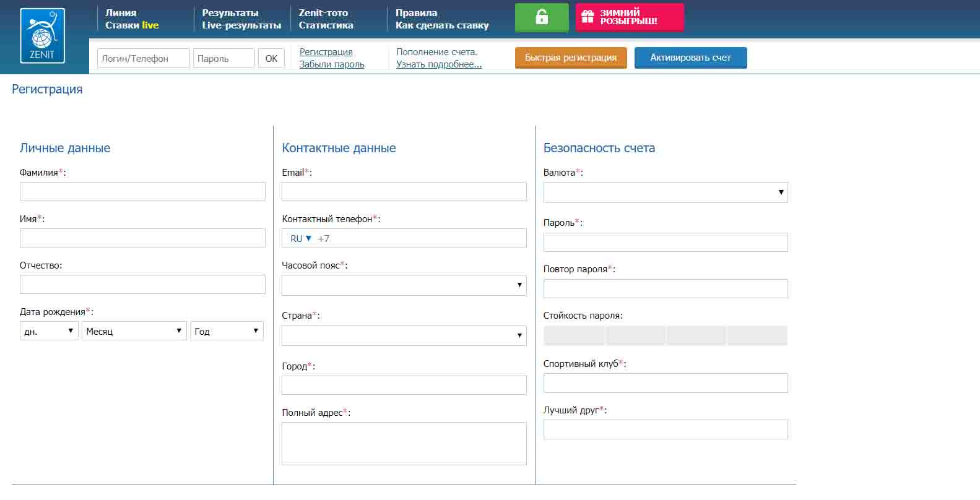Open the Правила menu item
980x500 pixels.
[x=416, y=12]
